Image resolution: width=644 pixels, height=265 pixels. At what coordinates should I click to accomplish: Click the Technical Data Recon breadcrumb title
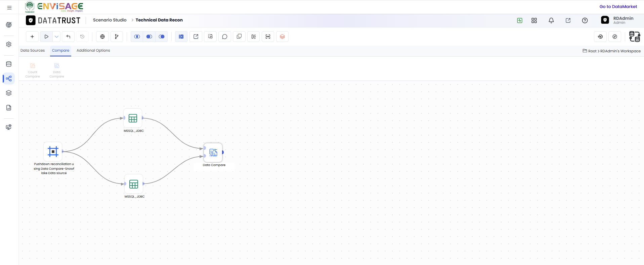point(159,20)
